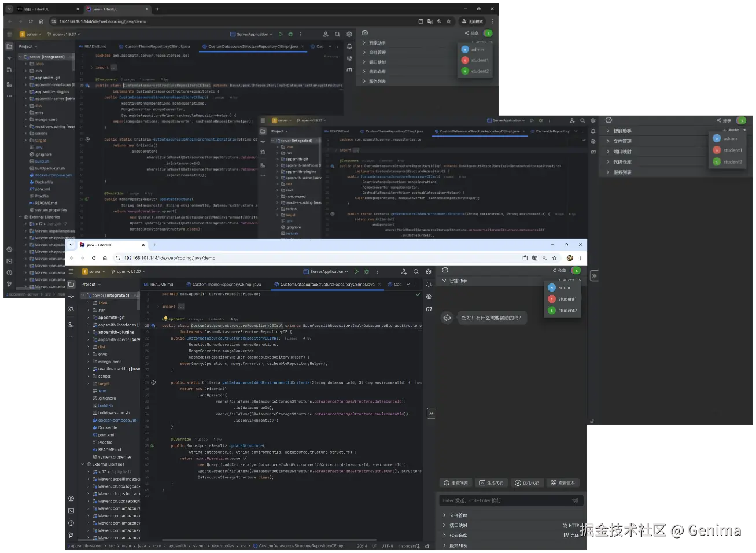Run ServerApplication in the front IDE window
This screenshot has width=756, height=553.
(356, 271)
